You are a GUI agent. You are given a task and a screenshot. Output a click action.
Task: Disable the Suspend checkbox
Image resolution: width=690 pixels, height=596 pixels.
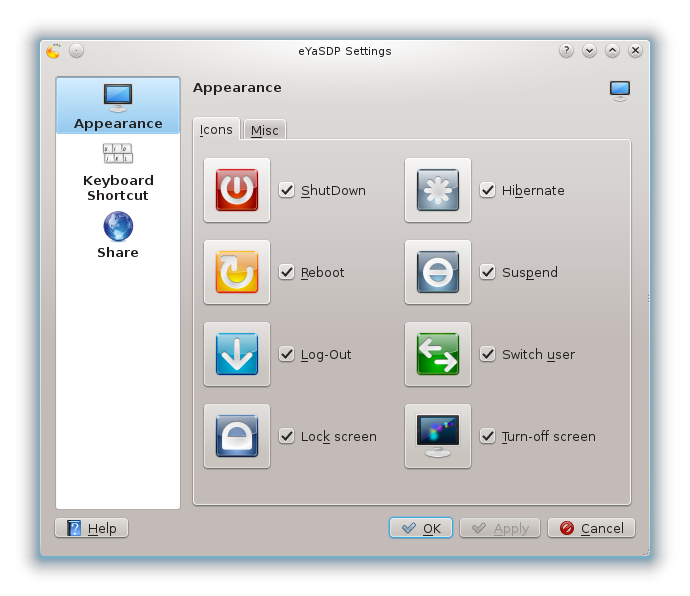pos(488,272)
